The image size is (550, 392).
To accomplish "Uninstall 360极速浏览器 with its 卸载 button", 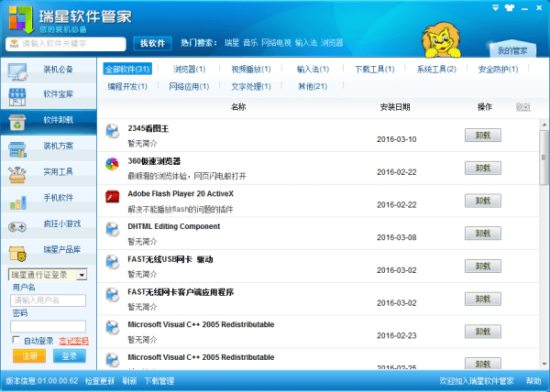I will pos(483,168).
